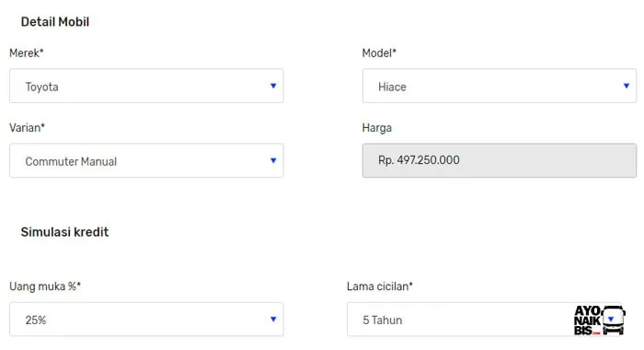Click the Harga label
Image resolution: width=644 pixels, height=350 pixels.
[376, 128]
